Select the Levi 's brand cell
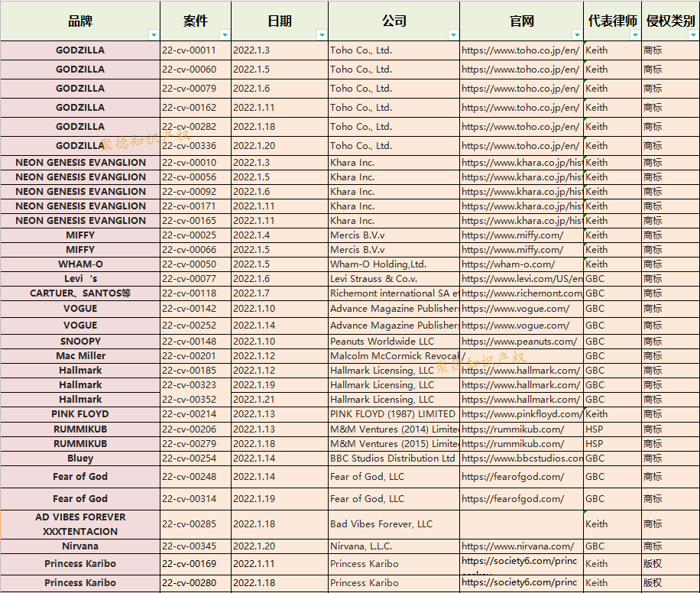The height and width of the screenshot is (593, 700). point(80,279)
